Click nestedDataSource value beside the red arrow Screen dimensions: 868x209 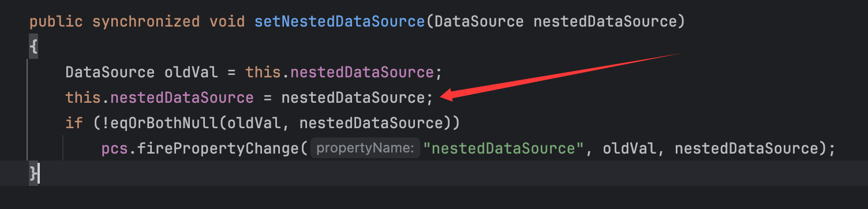coord(353,98)
